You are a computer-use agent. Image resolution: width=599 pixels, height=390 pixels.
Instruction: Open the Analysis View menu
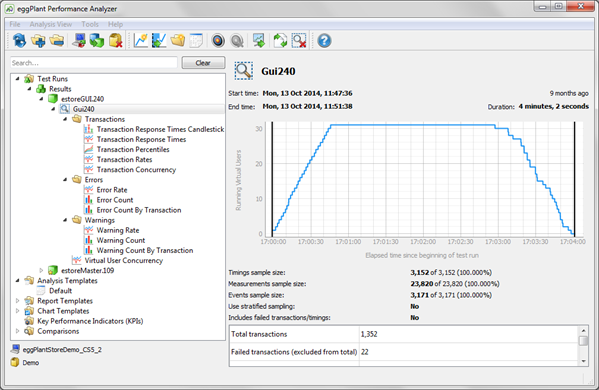(x=51, y=24)
